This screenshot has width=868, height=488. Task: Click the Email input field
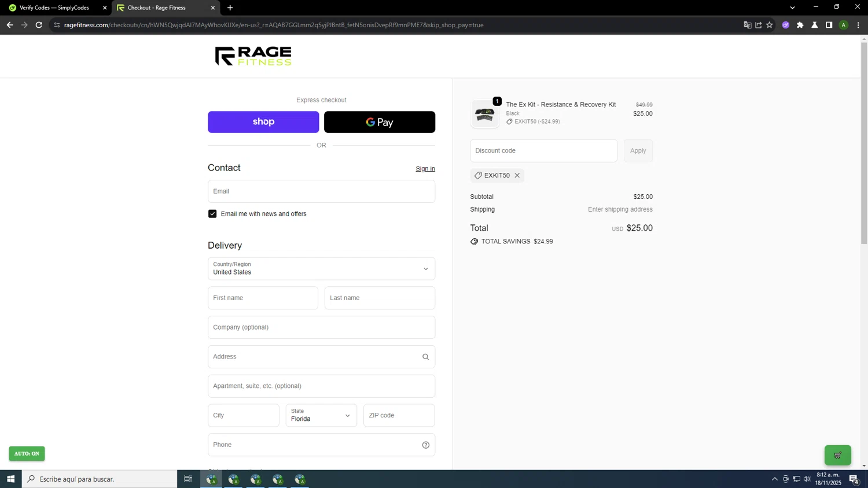pos(321,191)
